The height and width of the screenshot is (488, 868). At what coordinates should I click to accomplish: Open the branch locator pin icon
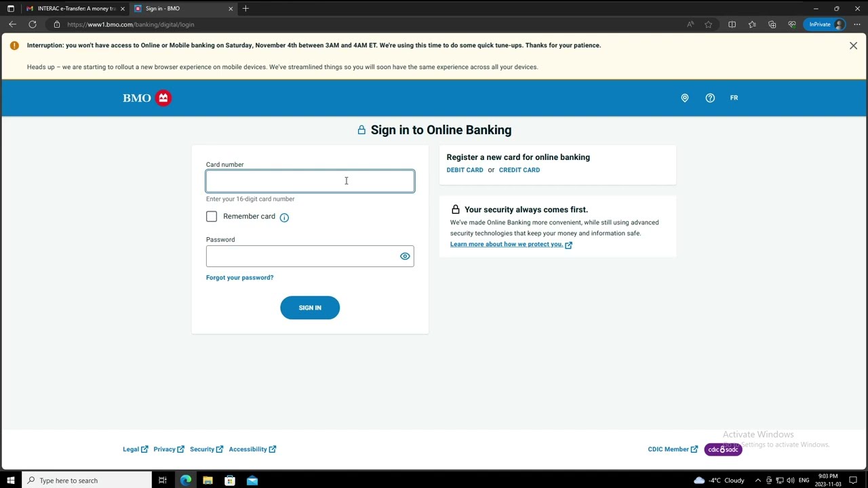click(685, 98)
